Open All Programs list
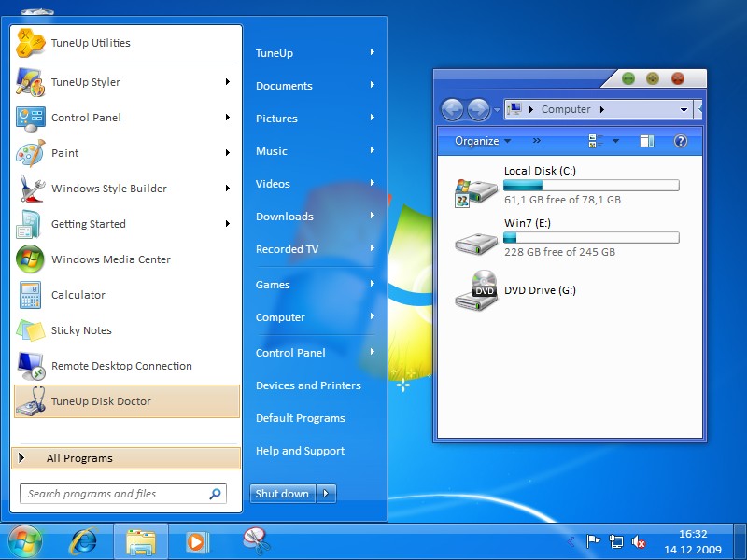The height and width of the screenshot is (560, 747). tap(126, 458)
